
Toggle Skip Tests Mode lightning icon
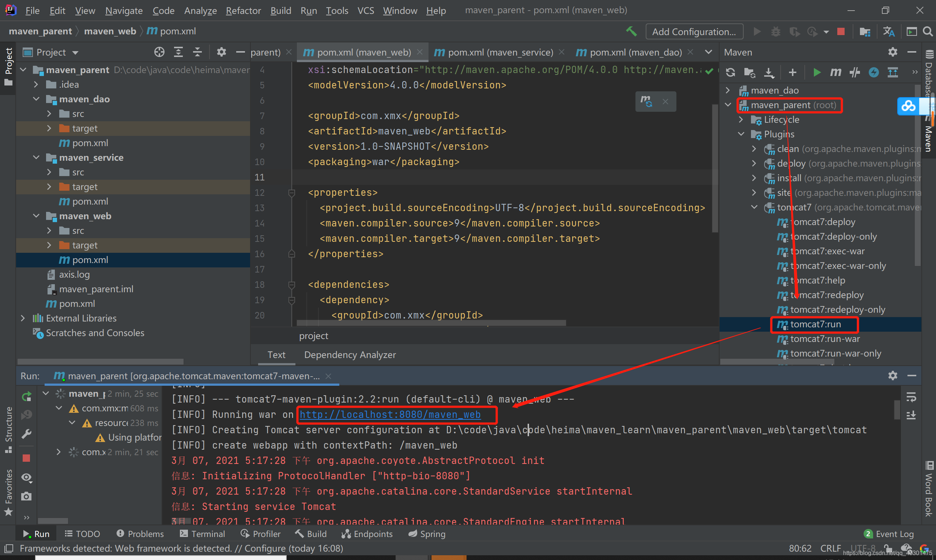coord(873,72)
